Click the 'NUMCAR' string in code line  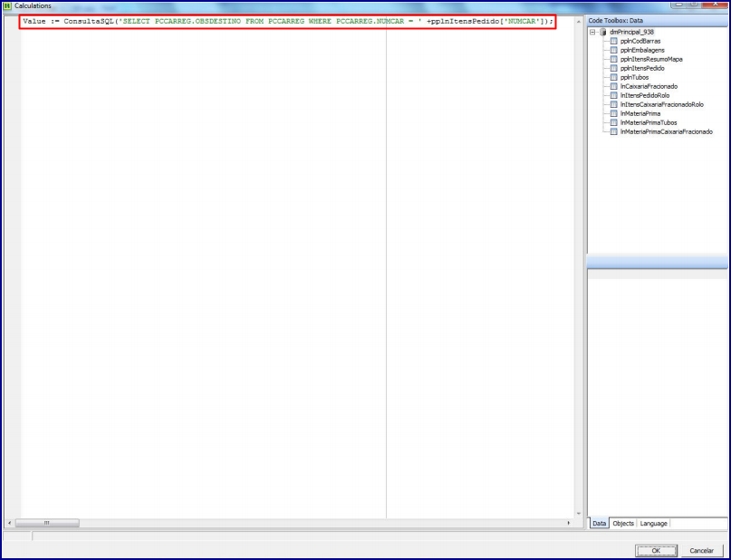tap(521, 22)
